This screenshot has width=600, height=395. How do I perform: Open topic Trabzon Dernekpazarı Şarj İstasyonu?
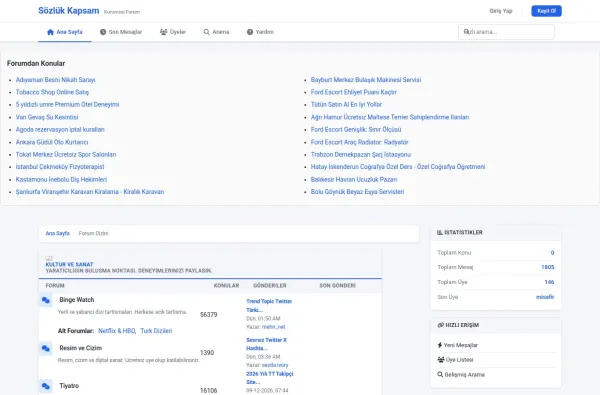361,154
